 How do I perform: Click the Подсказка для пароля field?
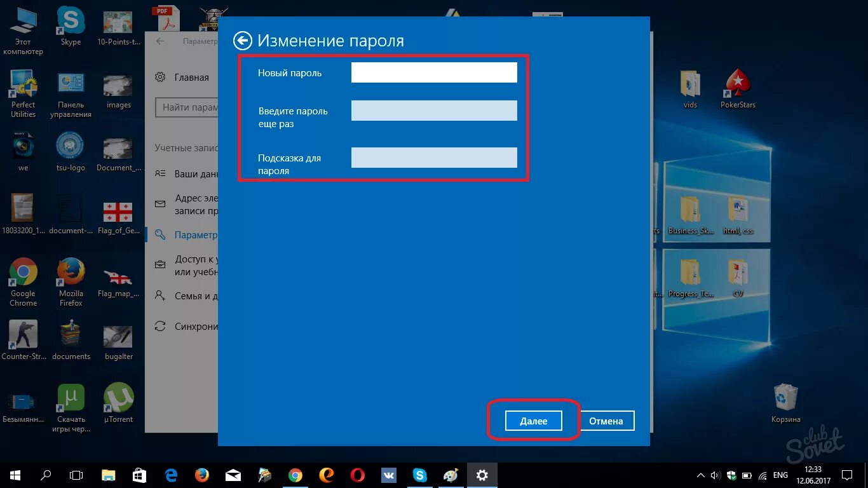pyautogui.click(x=434, y=158)
